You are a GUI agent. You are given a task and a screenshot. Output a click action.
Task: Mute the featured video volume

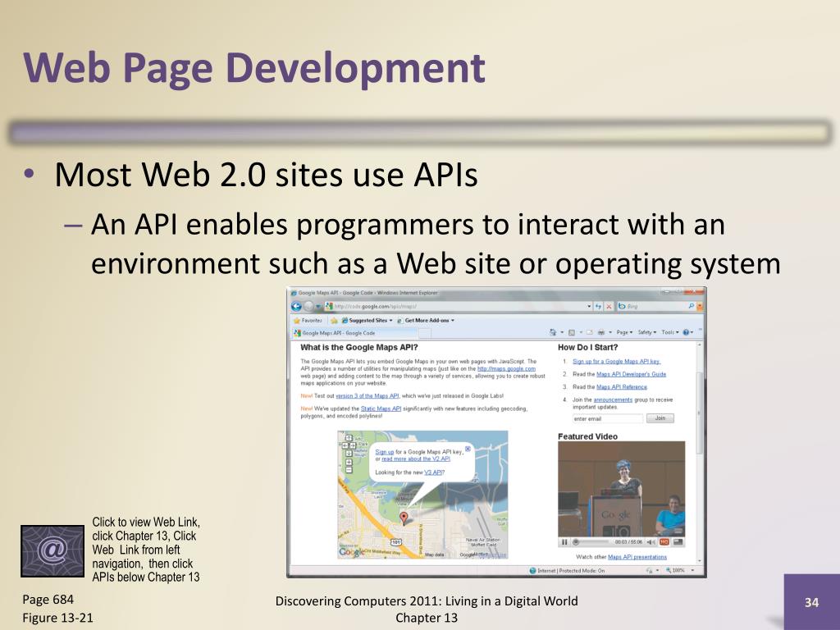click(x=651, y=542)
